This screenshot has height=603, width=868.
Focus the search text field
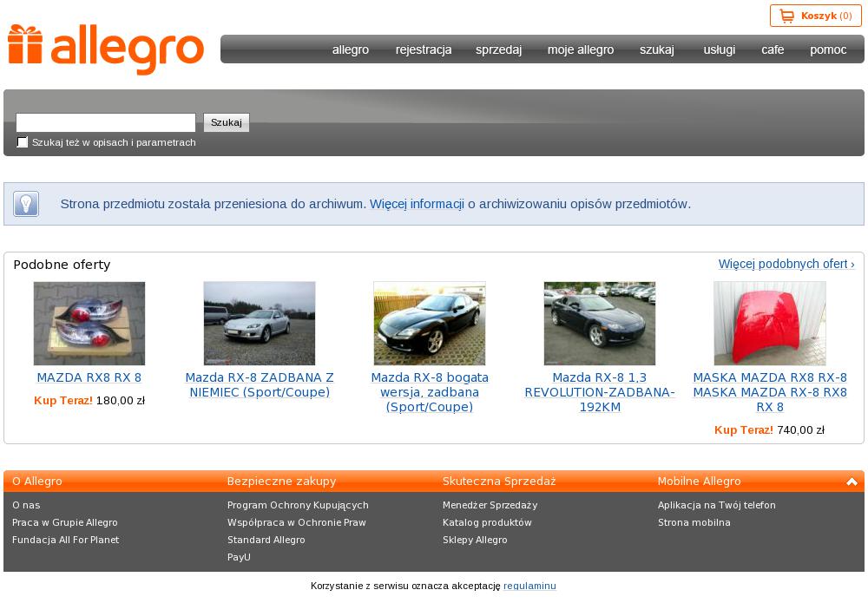point(106,122)
